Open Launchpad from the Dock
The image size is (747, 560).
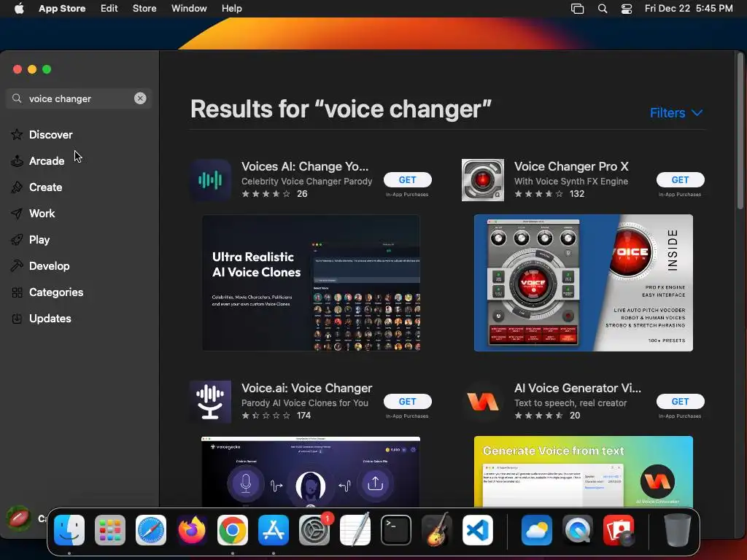pyautogui.click(x=110, y=530)
